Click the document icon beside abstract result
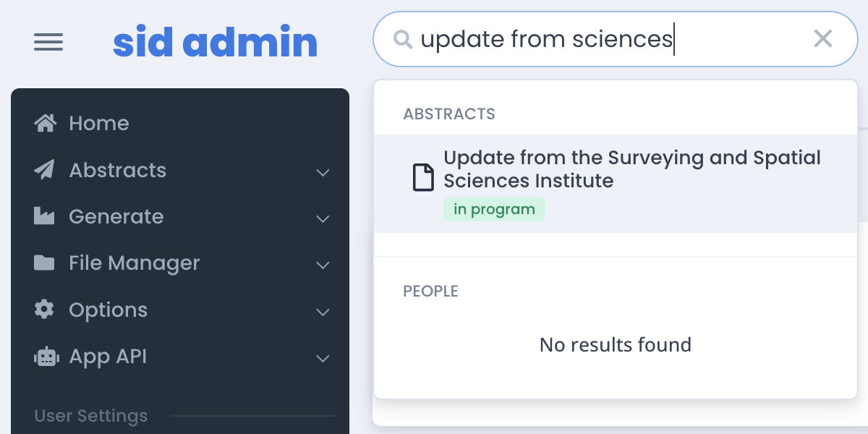The image size is (868, 434). click(424, 177)
